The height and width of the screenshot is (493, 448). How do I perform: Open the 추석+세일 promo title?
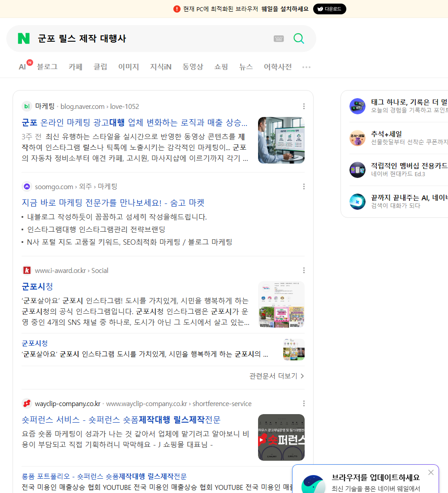pyautogui.click(x=386, y=134)
